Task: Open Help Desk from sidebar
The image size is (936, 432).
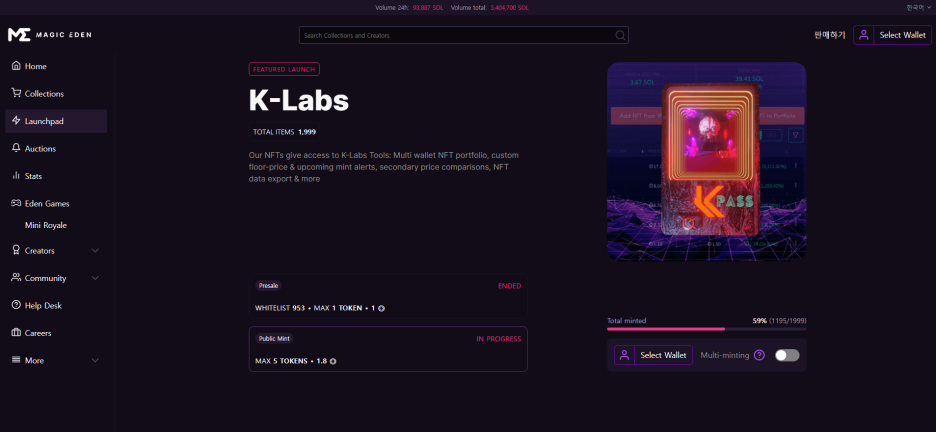Action: click(x=56, y=306)
